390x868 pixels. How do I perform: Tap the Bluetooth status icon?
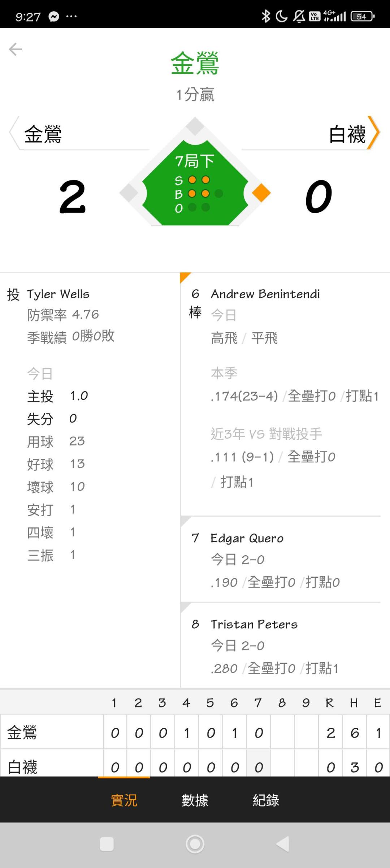tap(266, 16)
